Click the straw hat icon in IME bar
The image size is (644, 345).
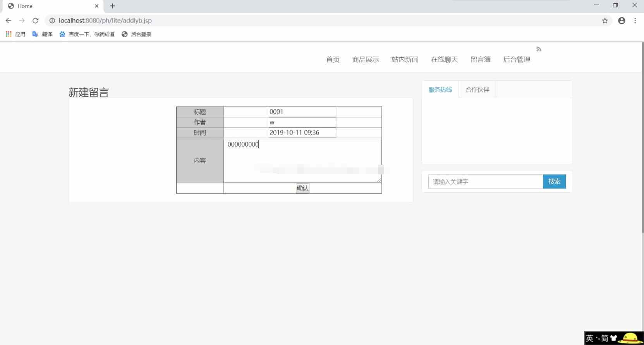pyautogui.click(x=630, y=338)
